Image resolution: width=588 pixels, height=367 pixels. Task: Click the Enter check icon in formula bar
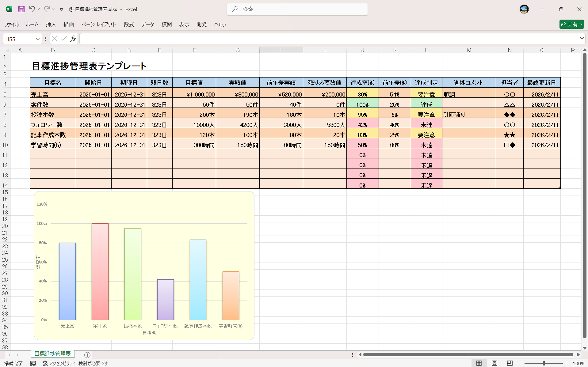[63, 39]
